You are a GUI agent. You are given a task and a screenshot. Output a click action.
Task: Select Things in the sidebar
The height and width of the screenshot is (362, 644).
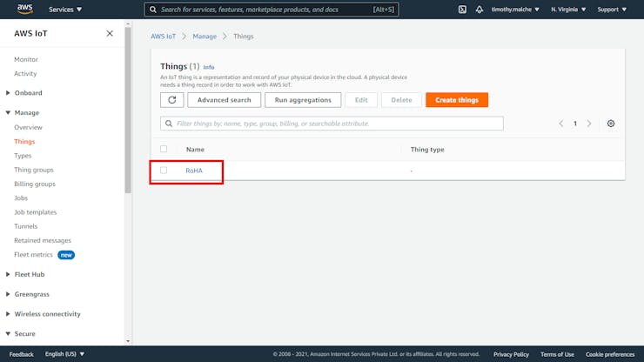coord(24,141)
